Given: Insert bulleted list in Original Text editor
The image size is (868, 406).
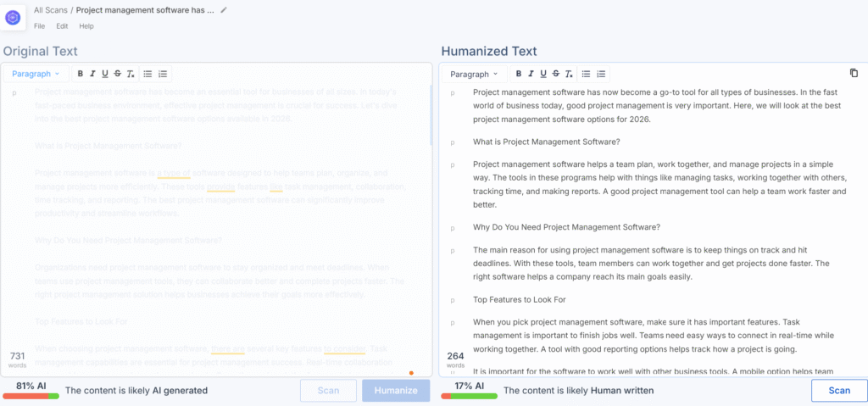Looking at the screenshot, I should (x=147, y=74).
